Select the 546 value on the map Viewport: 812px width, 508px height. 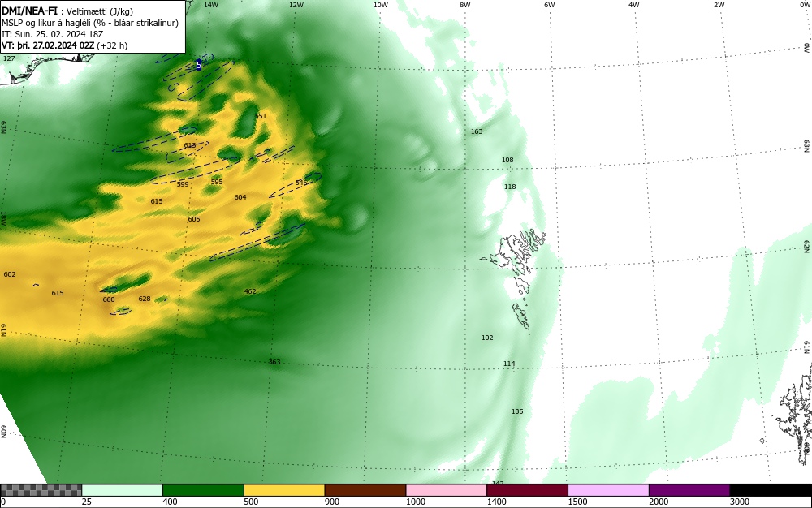coord(301,183)
